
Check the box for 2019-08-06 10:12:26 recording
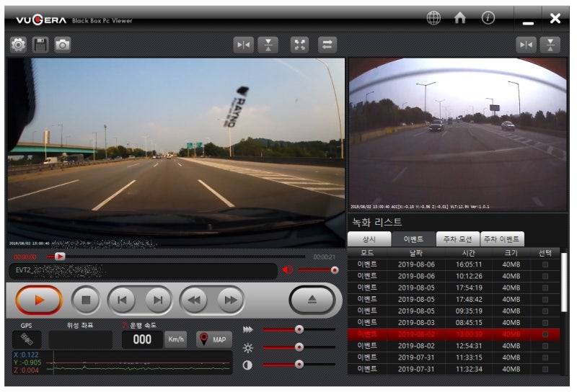pyautogui.click(x=545, y=276)
